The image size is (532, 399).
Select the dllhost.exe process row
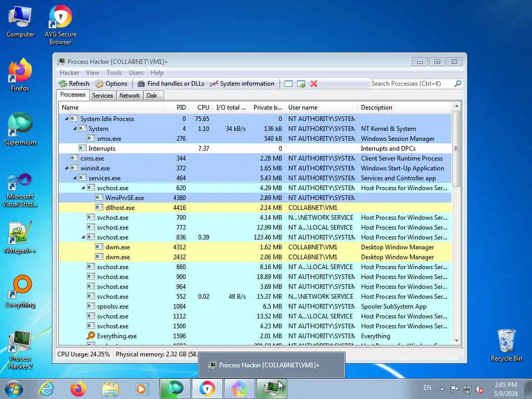pos(255,208)
